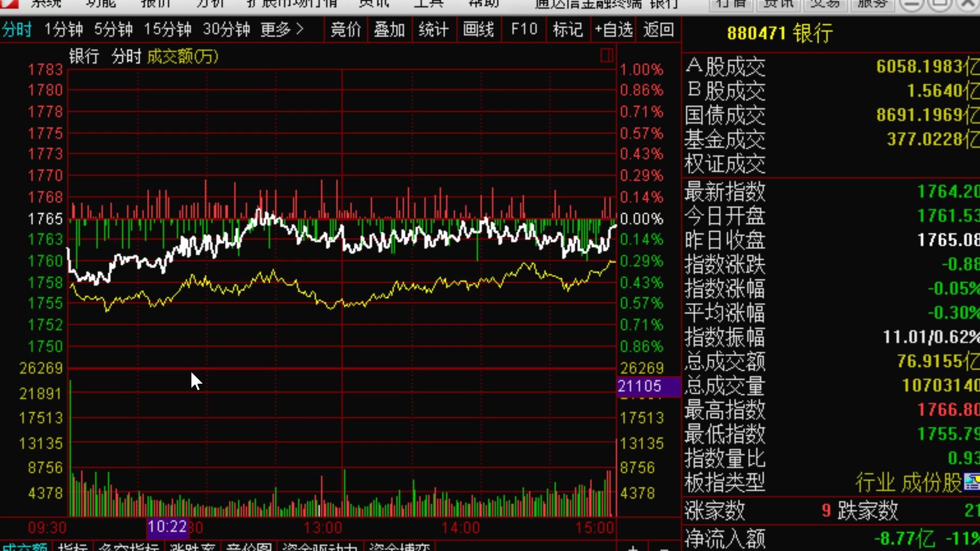The height and width of the screenshot is (551, 980).
Task: Open the 统计 statistics button
Action: (x=434, y=30)
